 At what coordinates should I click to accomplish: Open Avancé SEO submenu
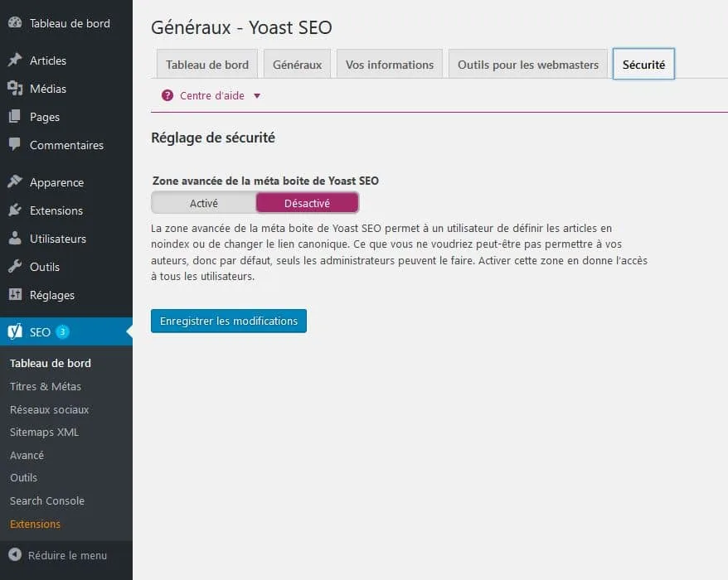pyautogui.click(x=27, y=455)
